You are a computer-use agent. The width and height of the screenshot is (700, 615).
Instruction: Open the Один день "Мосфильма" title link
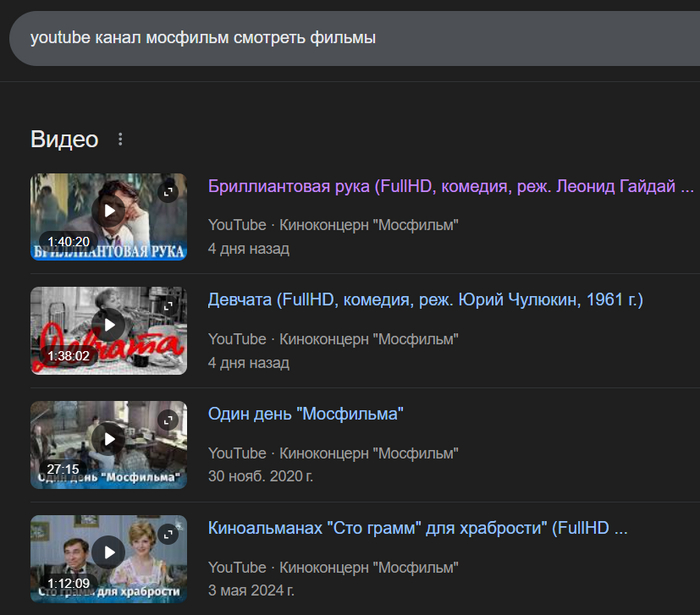(x=305, y=414)
